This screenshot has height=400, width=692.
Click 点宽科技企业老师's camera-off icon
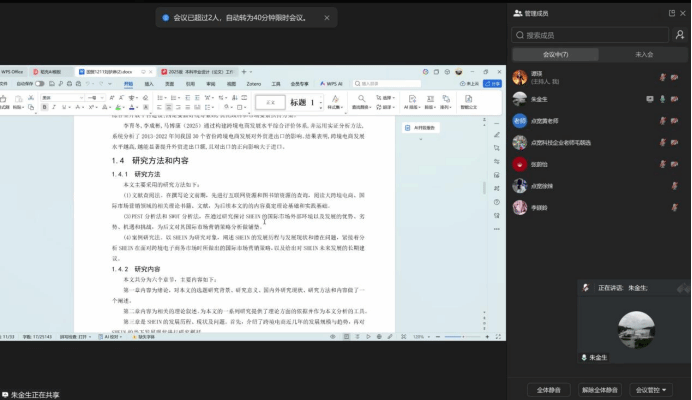pyautogui.click(x=676, y=142)
